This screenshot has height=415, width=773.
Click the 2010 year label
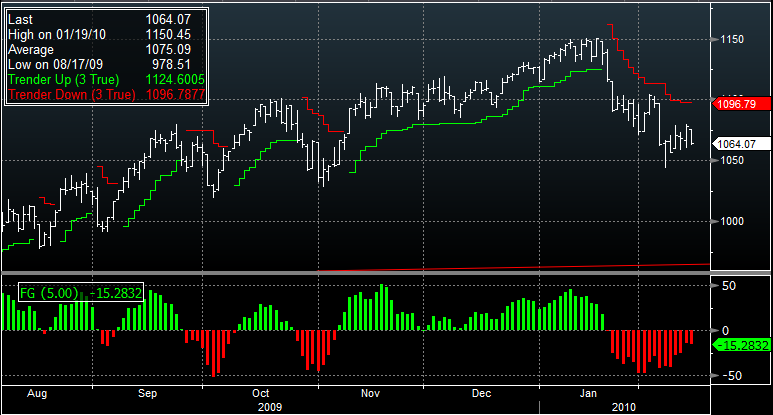coord(624,407)
